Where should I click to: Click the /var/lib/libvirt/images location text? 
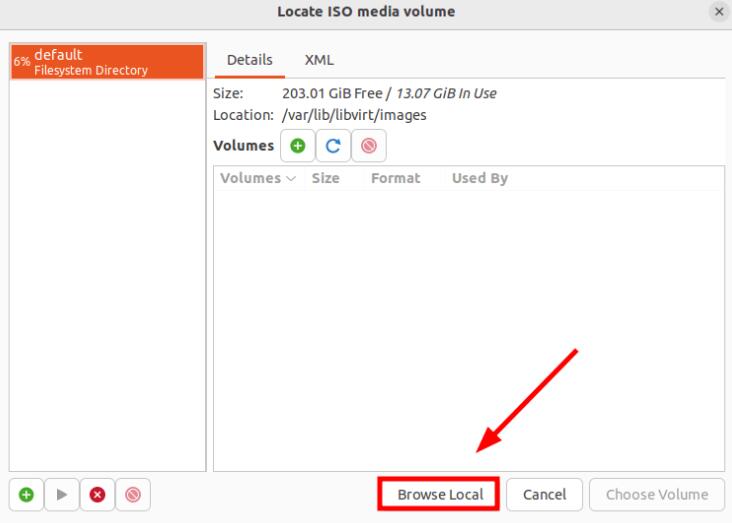point(354,115)
